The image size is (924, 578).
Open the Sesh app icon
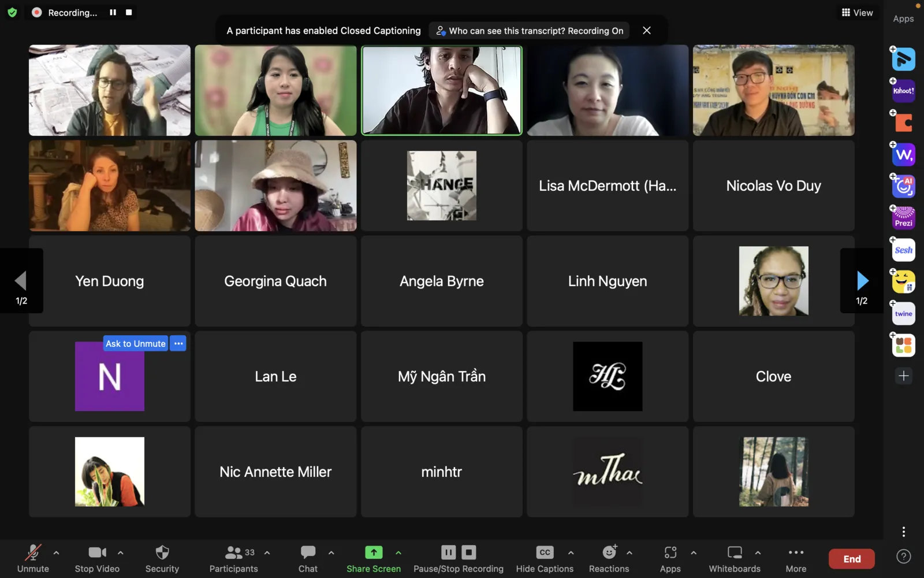903,250
